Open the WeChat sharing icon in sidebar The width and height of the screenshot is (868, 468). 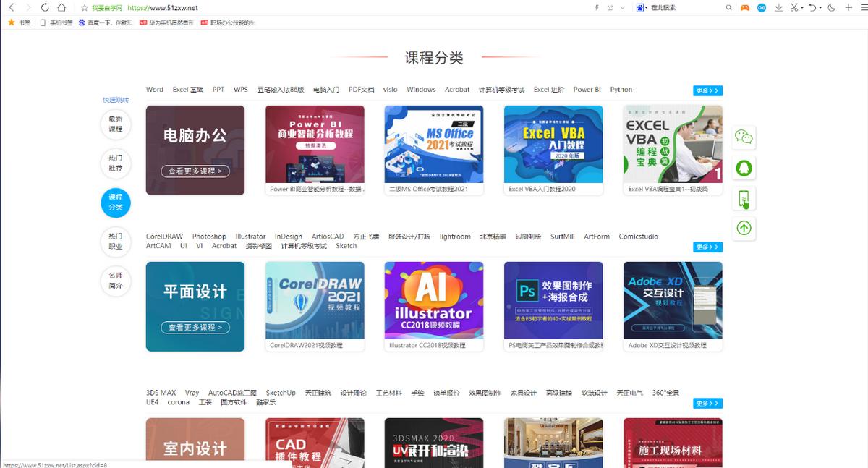pyautogui.click(x=744, y=137)
